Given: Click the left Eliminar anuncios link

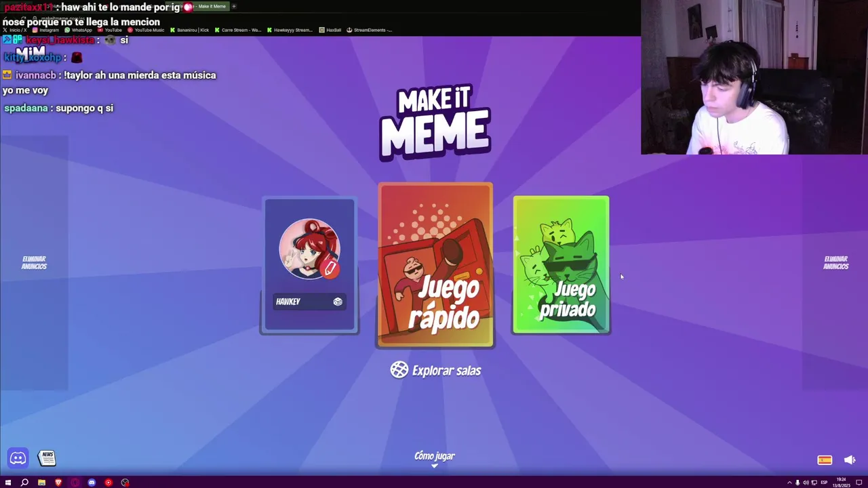Looking at the screenshot, I should coord(34,262).
